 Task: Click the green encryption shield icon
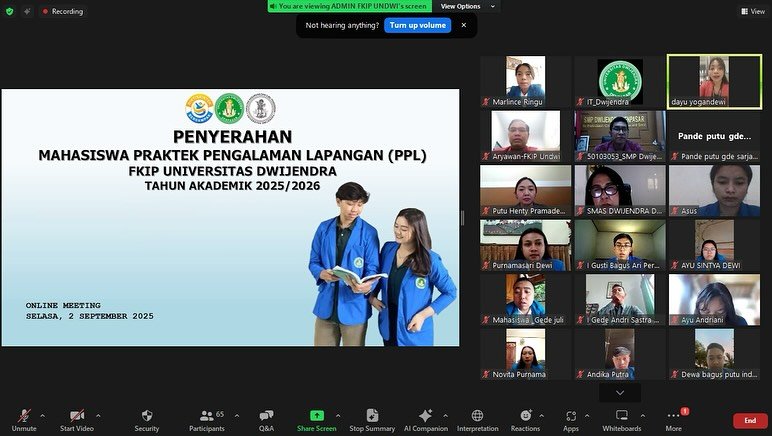(x=10, y=11)
